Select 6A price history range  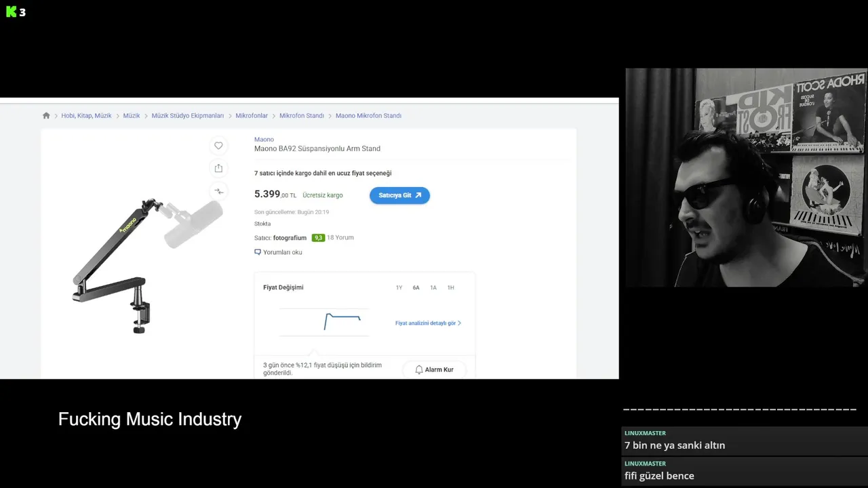click(x=416, y=288)
